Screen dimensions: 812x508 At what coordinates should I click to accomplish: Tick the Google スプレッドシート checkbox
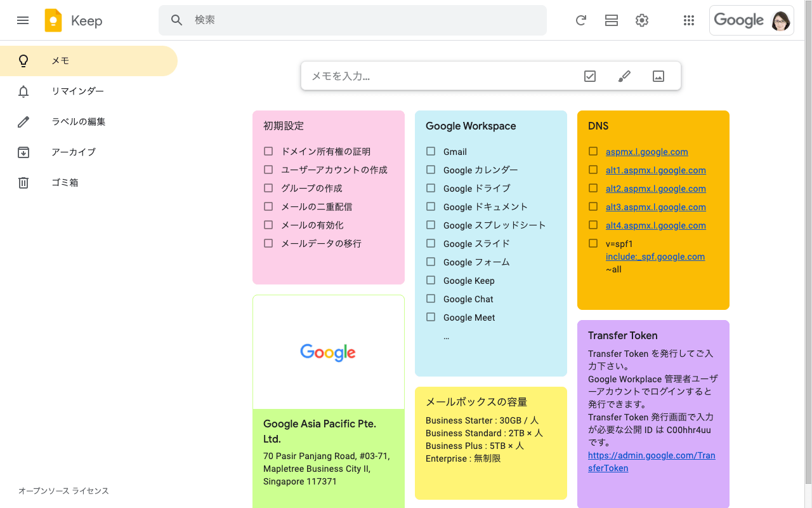(x=431, y=225)
